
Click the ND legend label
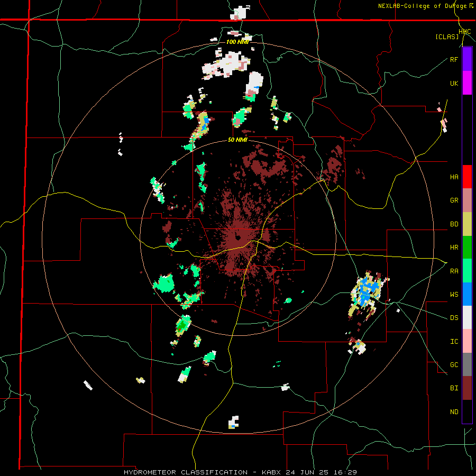[x=454, y=412]
